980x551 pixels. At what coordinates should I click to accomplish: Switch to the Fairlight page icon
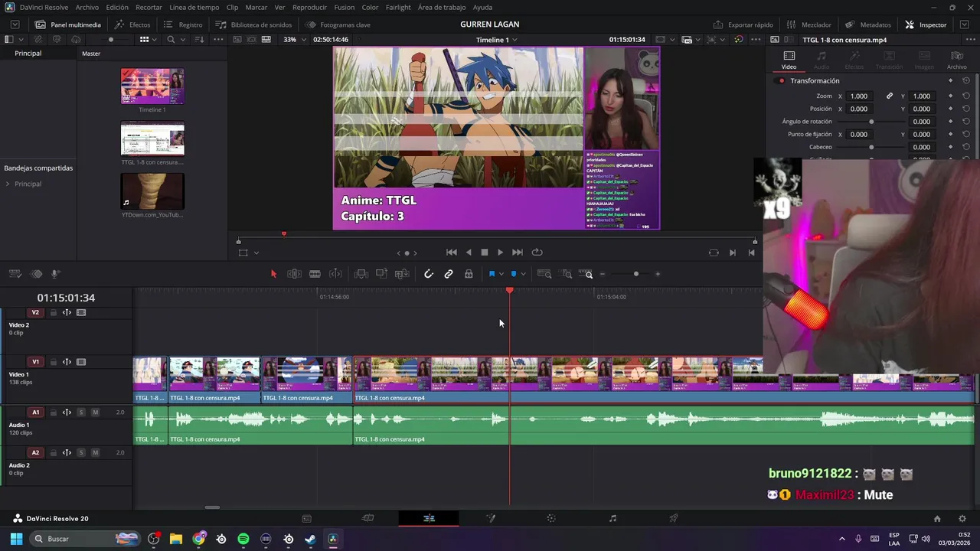pos(612,518)
